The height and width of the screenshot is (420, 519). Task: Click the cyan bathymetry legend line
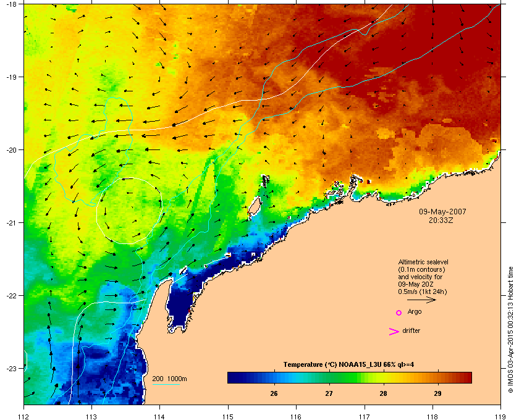pyautogui.click(x=166, y=385)
